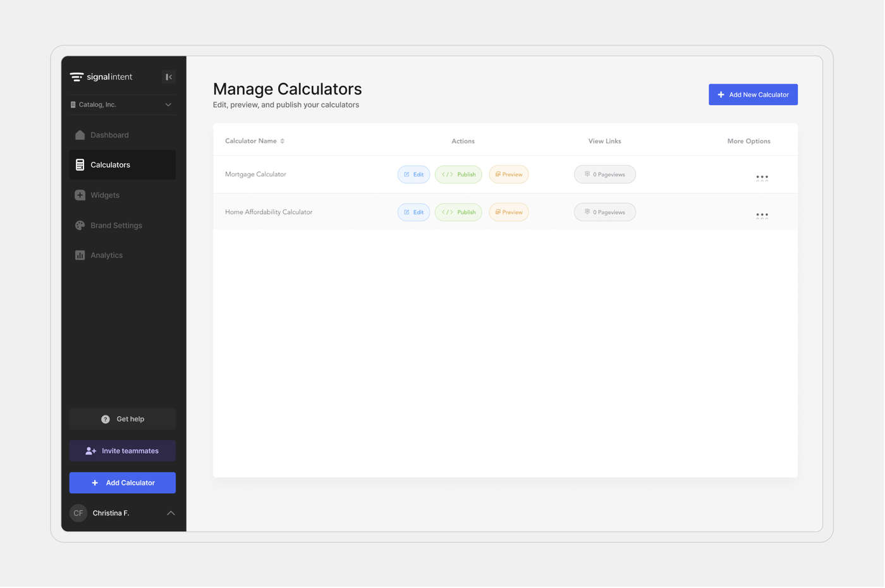Expand the Christina F. user menu chevron
885x588 pixels.
[x=171, y=513]
